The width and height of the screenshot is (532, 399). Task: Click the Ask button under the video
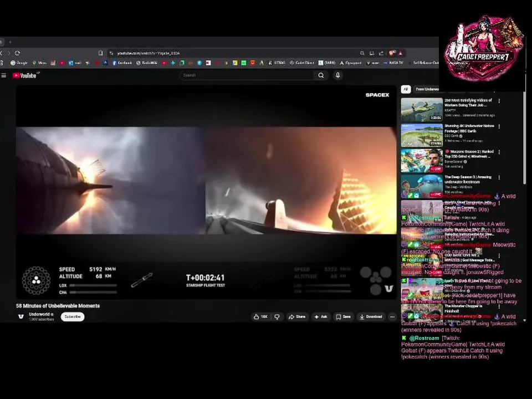click(321, 316)
